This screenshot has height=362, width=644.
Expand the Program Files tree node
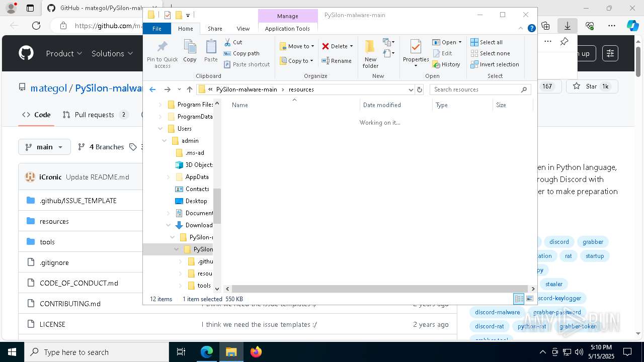(x=160, y=105)
